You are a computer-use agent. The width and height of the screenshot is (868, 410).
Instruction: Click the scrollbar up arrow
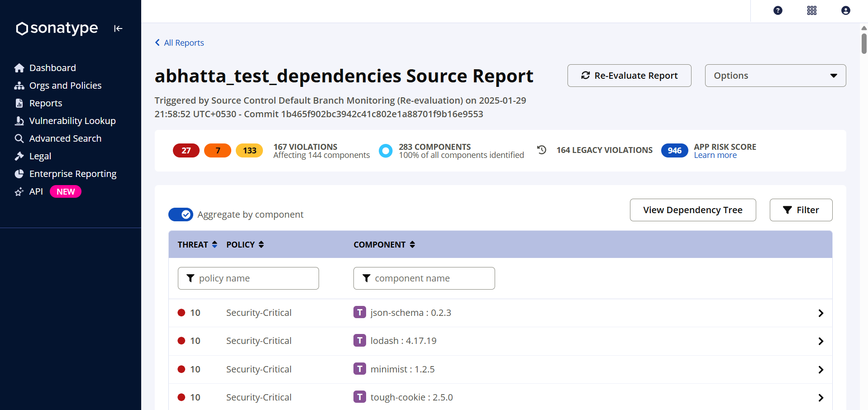click(864, 28)
